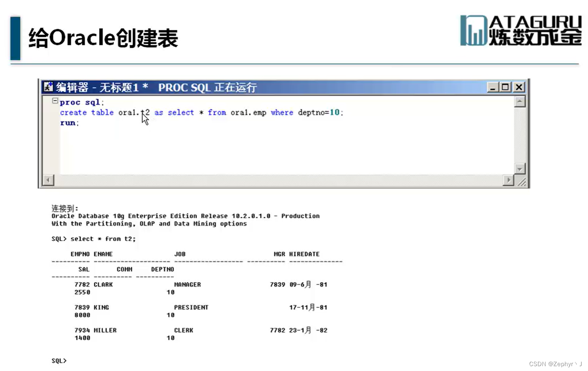
Task: Click the 'proc sql' keyword line
Action: [x=82, y=102]
